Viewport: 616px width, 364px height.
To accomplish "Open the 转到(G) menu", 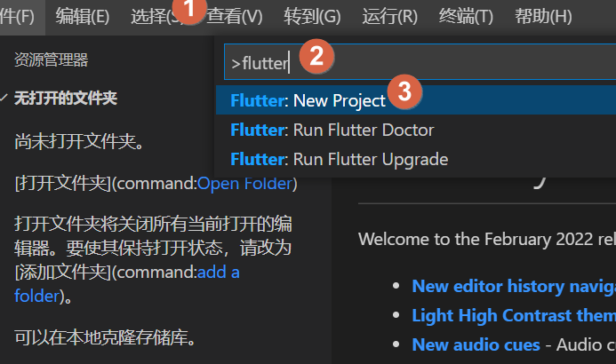I will tap(312, 17).
